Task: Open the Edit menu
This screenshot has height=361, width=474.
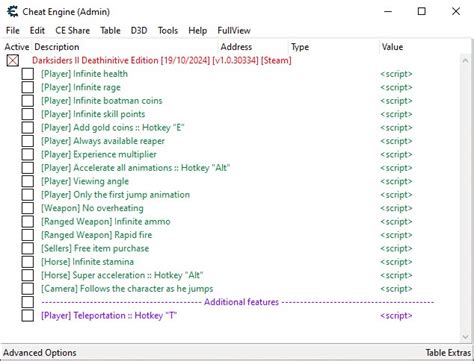Action: click(x=37, y=30)
